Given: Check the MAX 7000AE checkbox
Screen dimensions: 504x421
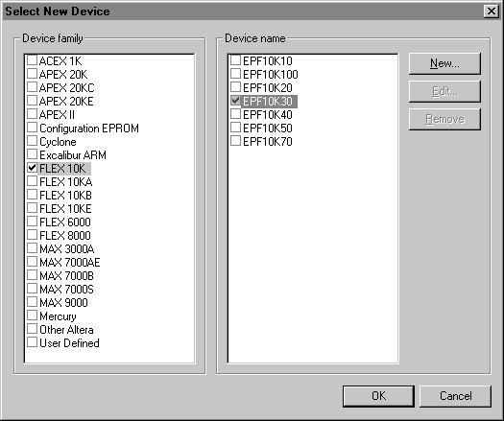Looking at the screenshot, I should (32, 262).
